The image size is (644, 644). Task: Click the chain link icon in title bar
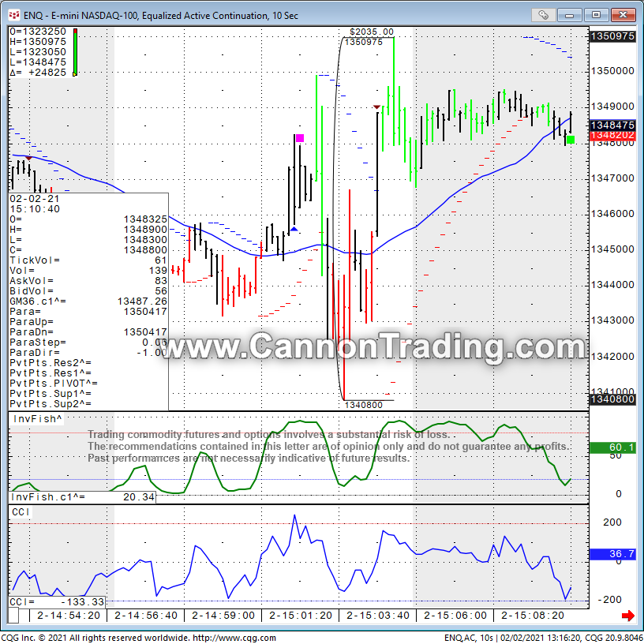543,15
